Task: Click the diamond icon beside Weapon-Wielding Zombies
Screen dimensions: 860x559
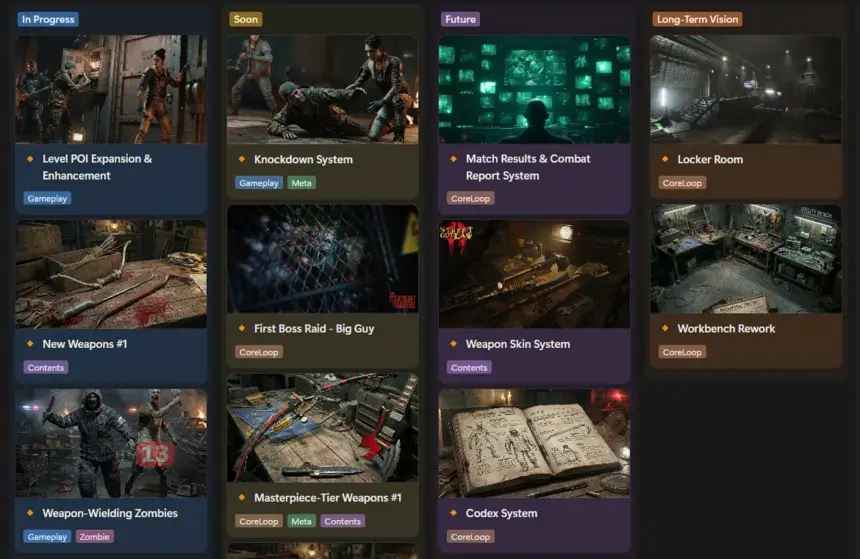Action: pyautogui.click(x=31, y=513)
